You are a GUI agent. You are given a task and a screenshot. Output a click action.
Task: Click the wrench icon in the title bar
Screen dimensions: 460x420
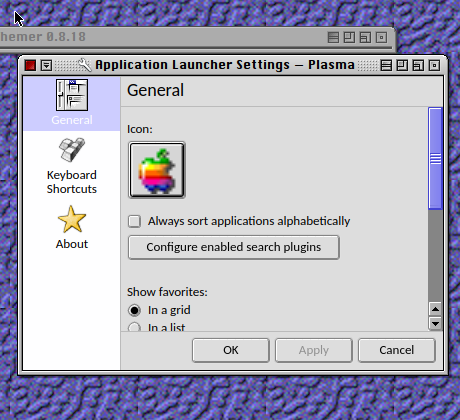coord(85,65)
